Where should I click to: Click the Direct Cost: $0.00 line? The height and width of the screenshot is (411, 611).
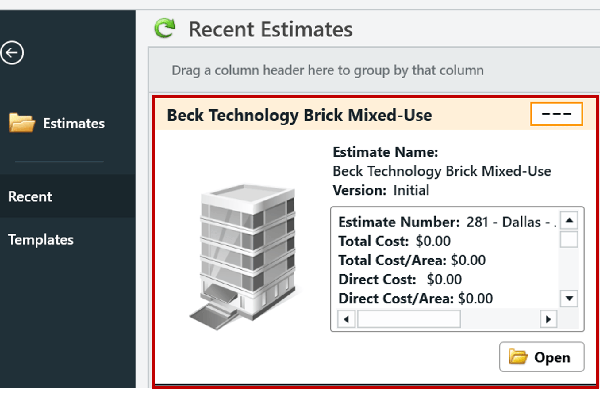pos(400,279)
